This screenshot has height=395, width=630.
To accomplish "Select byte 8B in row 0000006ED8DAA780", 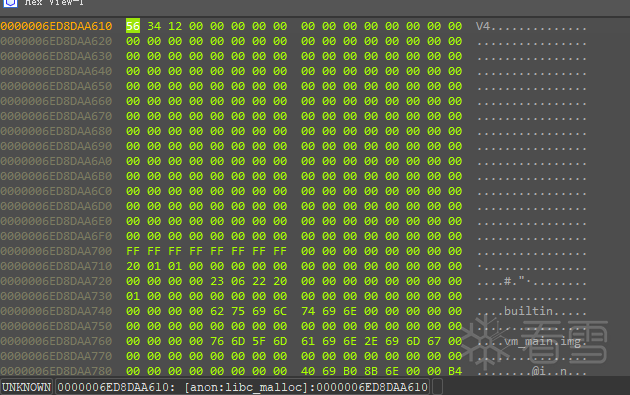I will [x=371, y=371].
